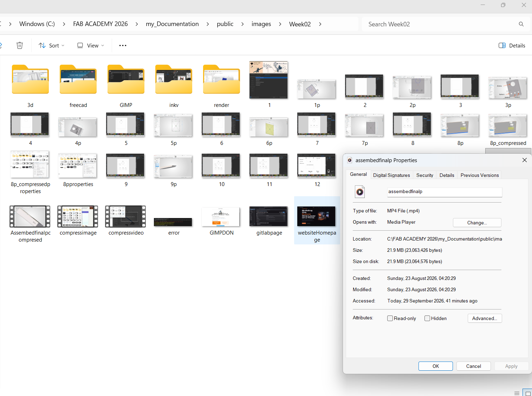Screen dimensions: 532x396
Task: Select the GIMP folder icon
Action: tap(126, 79)
